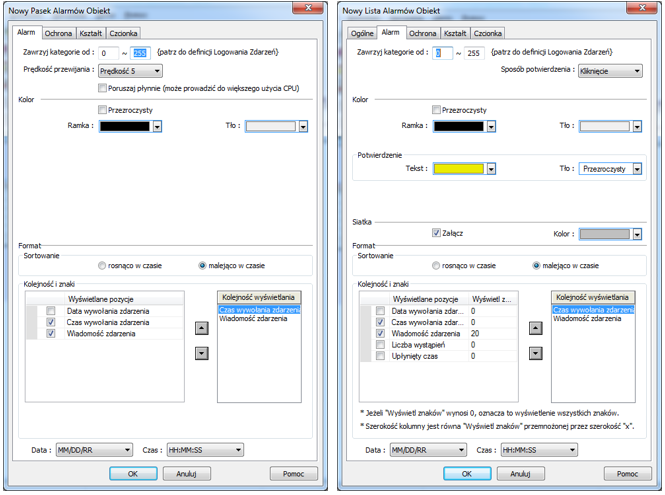The width and height of the screenshot is (665, 495).
Task: Click Wyświetlane pozycje column header in Pasek Alarmów
Action: tap(124, 299)
